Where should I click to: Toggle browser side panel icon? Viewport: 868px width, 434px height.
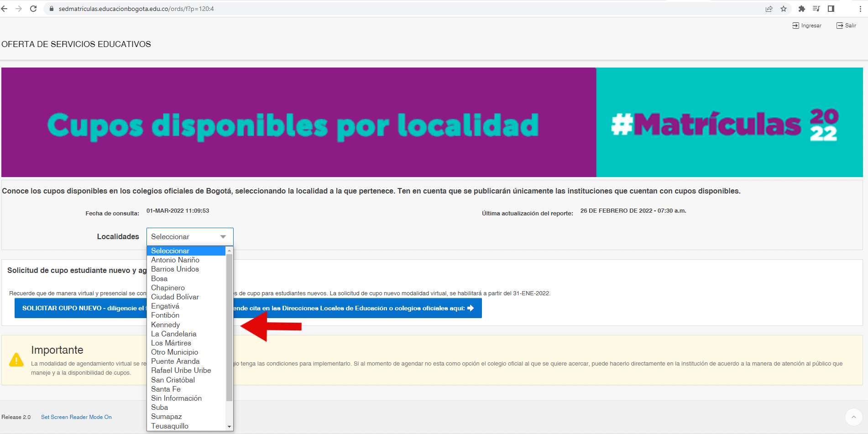pos(831,9)
